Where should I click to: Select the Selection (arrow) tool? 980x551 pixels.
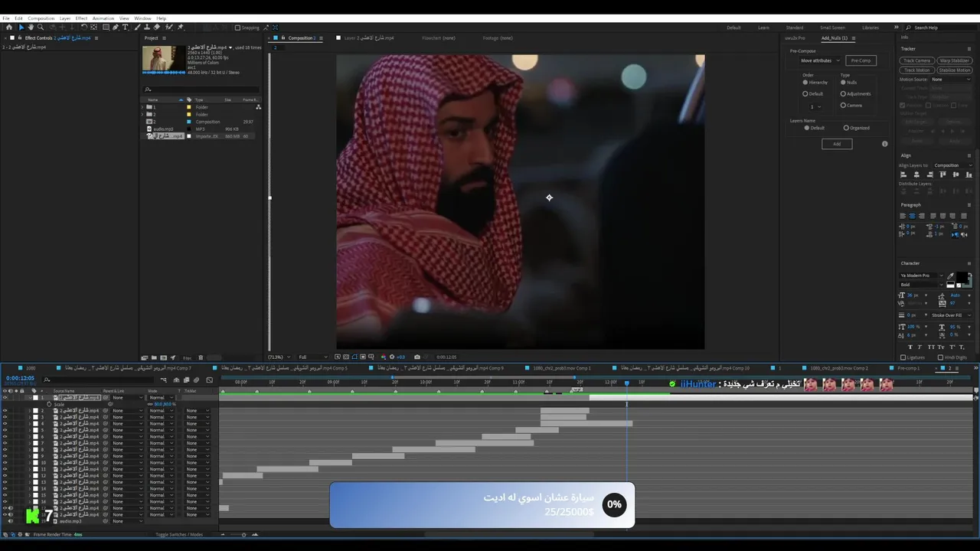pos(21,28)
